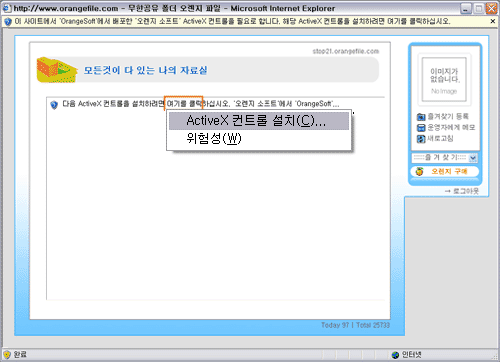
Task: Click the information bar shield icon at top
Action: click(8, 22)
